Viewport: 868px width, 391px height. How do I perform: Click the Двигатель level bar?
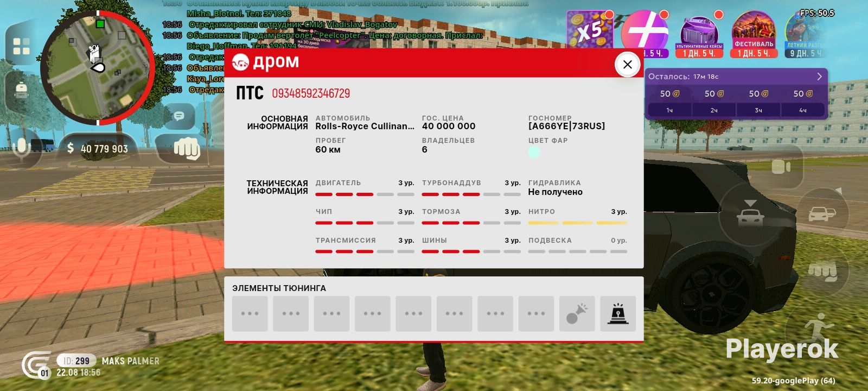pos(365,194)
